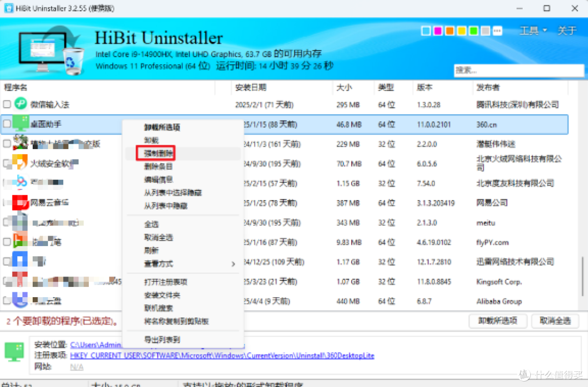Select 强制删除 from the context menu
Image resolution: width=588 pixels, height=387 pixels.
(183, 153)
